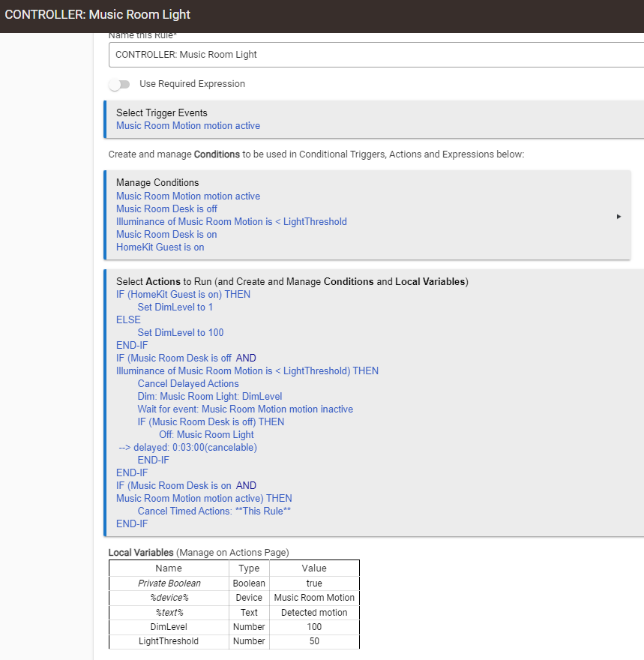Open the Select Actions to Run heading
This screenshot has width=644, height=660.
point(292,281)
